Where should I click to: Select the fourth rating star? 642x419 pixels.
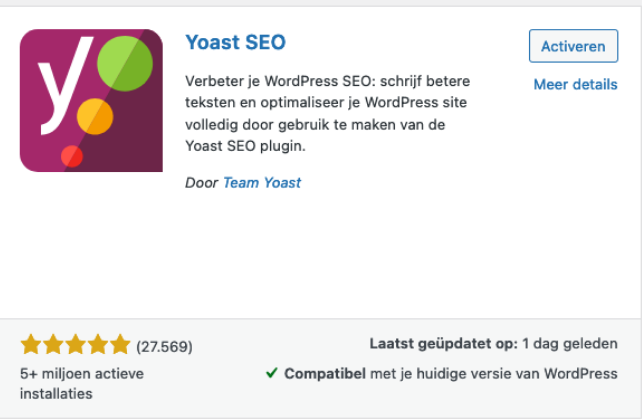pos(98,344)
